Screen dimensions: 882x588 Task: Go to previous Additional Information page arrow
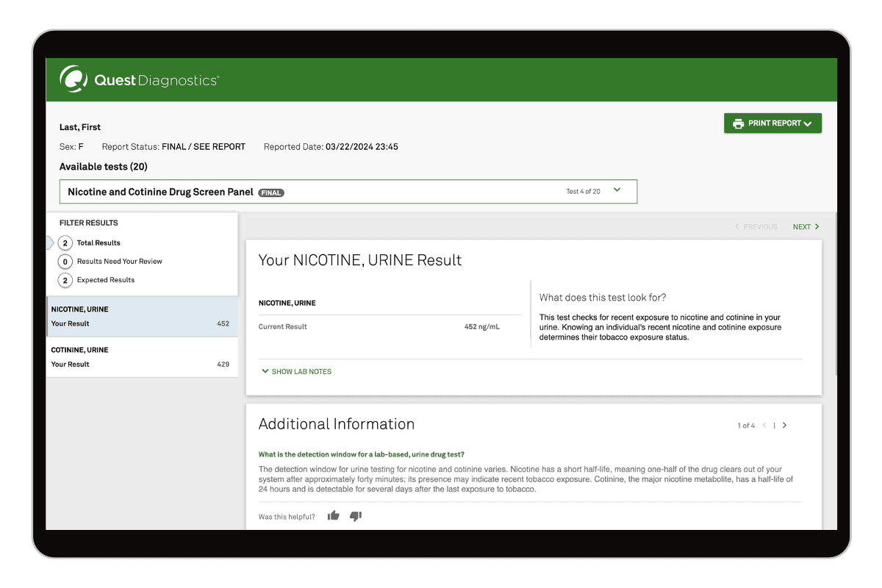point(764,426)
